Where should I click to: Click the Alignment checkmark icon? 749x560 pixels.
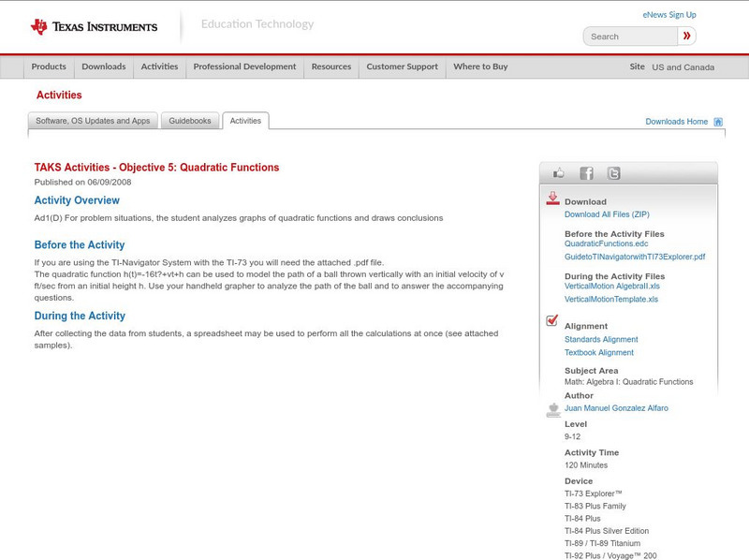[x=551, y=320]
